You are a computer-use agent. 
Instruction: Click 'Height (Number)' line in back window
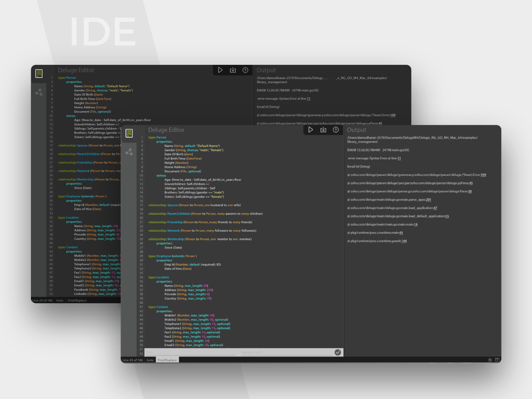[86, 103]
